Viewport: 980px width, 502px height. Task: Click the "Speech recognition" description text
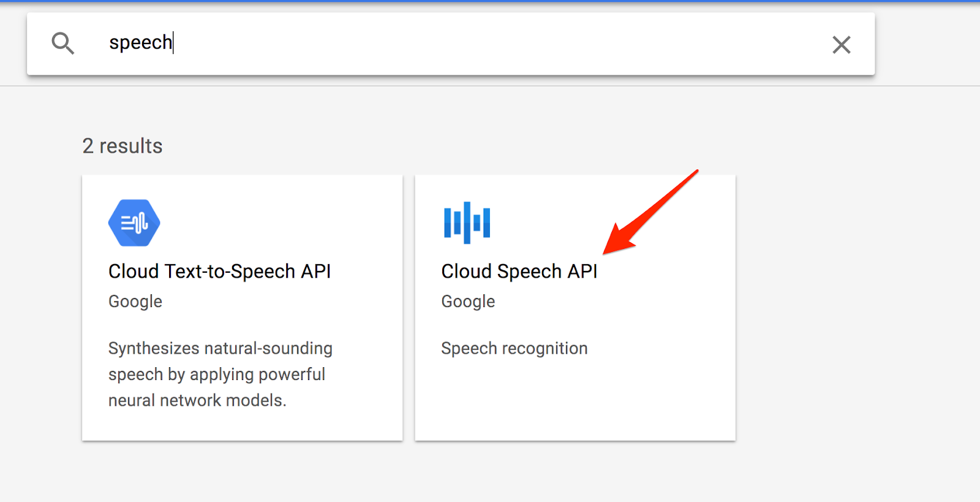(x=514, y=348)
